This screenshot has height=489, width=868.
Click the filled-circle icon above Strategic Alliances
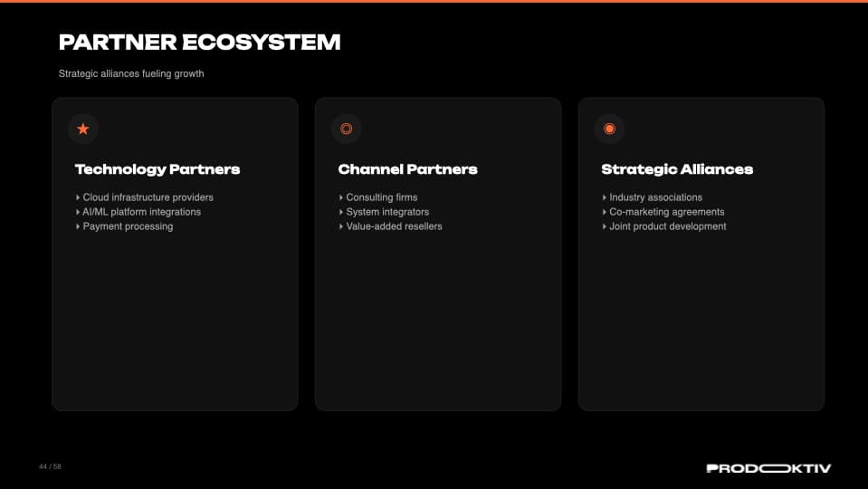pyautogui.click(x=609, y=129)
